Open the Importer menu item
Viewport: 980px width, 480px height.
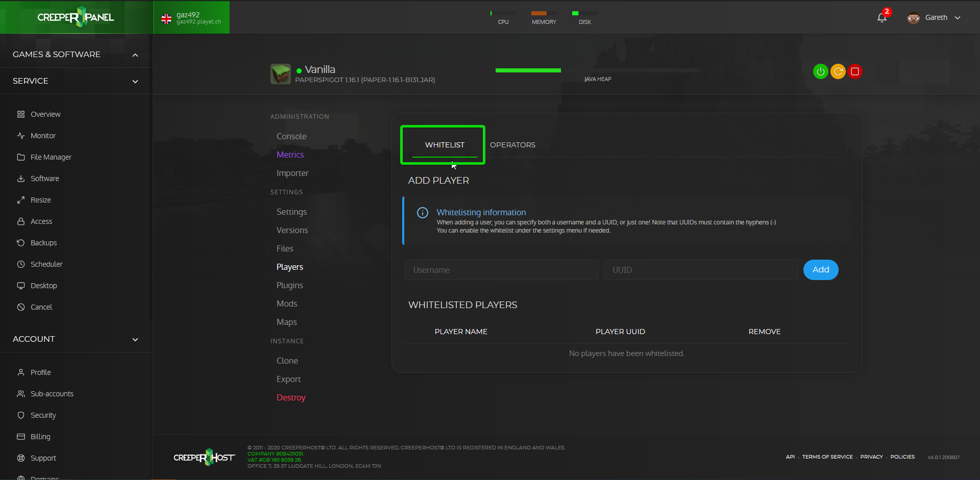(x=292, y=173)
